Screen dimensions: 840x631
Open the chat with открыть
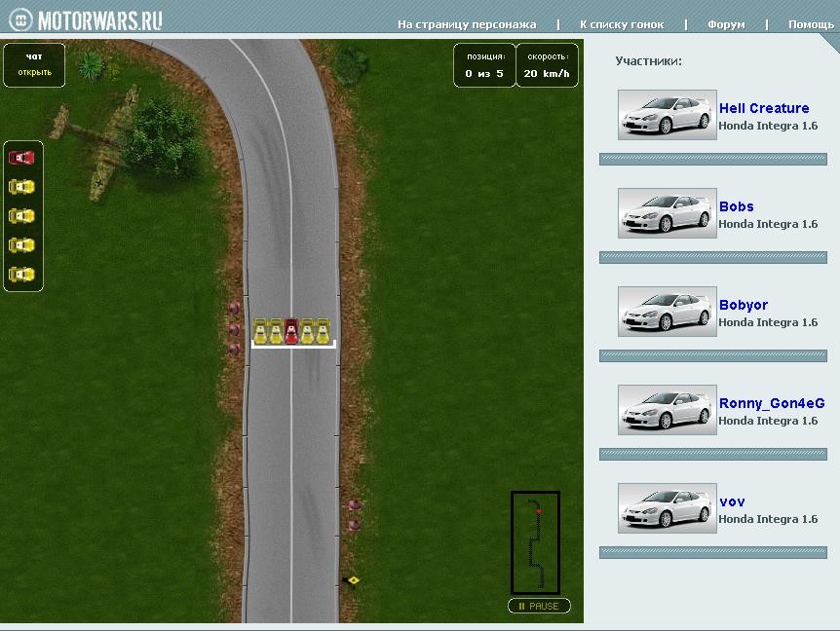34,72
